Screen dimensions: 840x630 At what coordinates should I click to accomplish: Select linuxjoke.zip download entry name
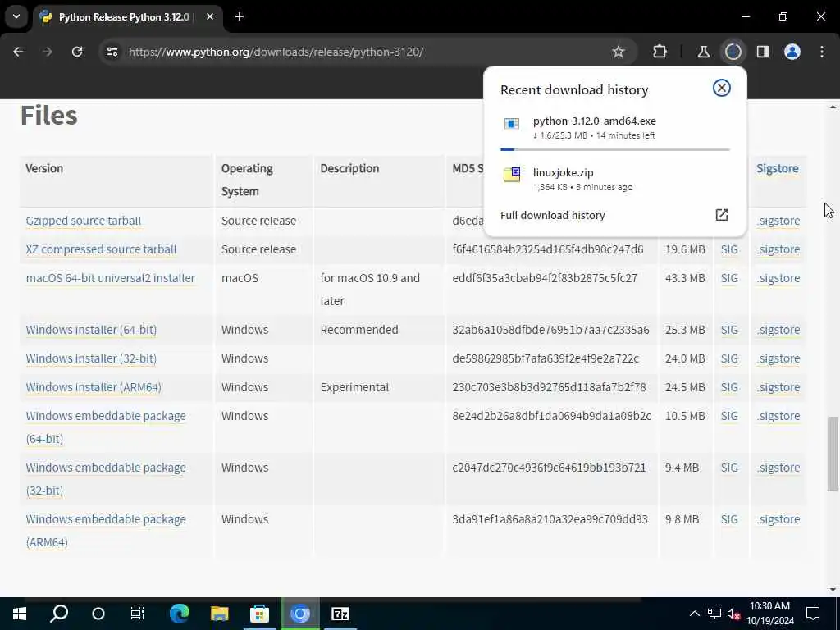[x=563, y=172]
